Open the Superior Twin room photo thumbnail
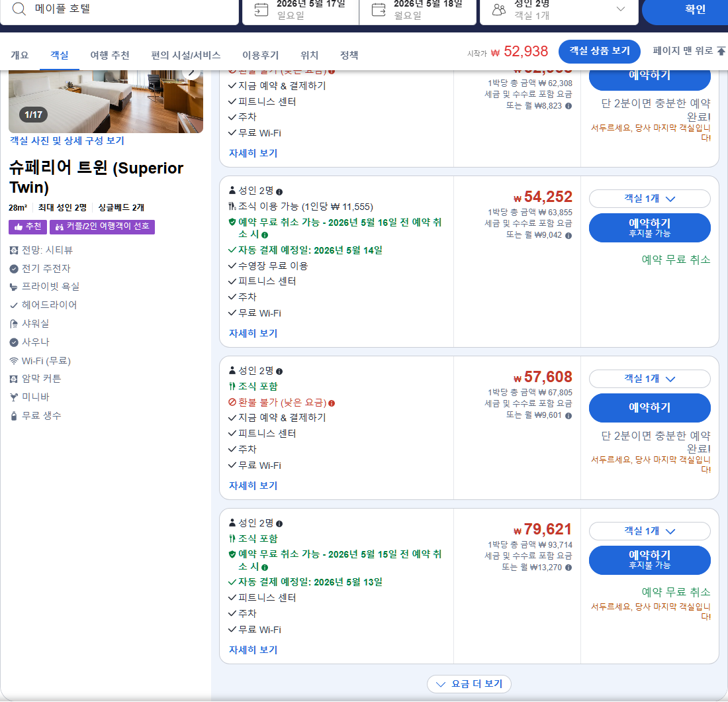The width and height of the screenshot is (728, 702). (x=106, y=101)
